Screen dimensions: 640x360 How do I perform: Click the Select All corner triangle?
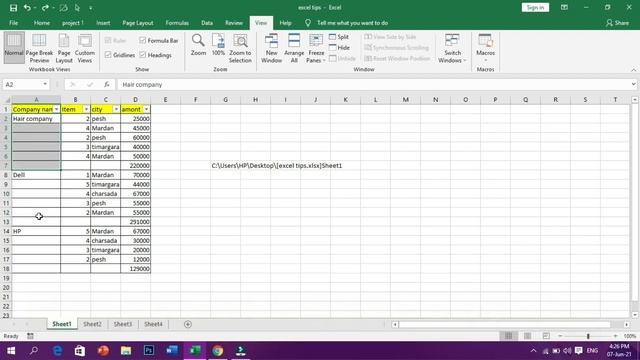click(7, 100)
